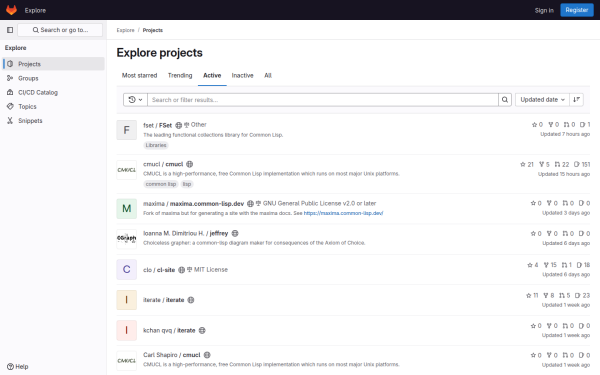This screenshot has height=375, width=600.
Task: Click the Sign in link
Action: tap(544, 10)
